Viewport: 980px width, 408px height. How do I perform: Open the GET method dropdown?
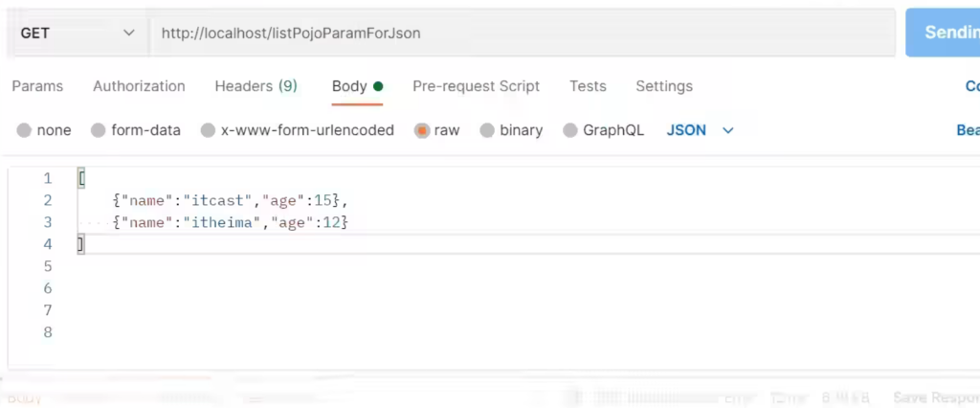click(77, 33)
